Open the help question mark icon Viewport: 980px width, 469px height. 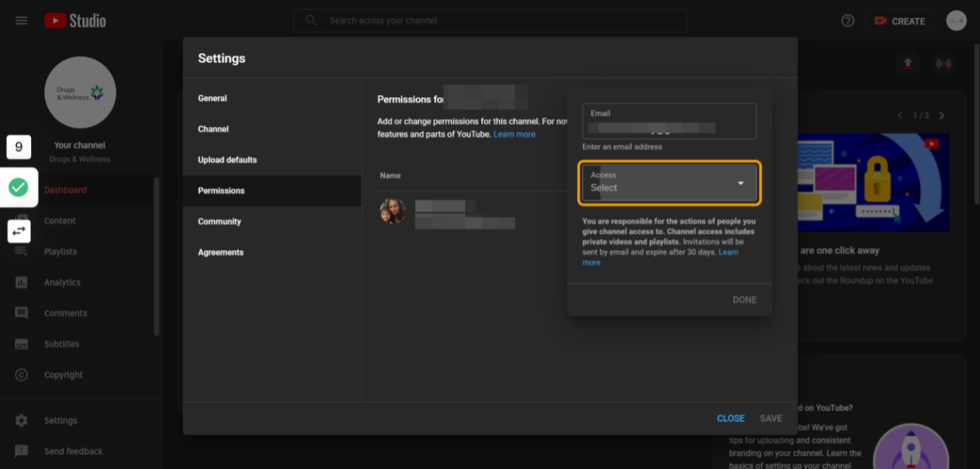click(848, 21)
